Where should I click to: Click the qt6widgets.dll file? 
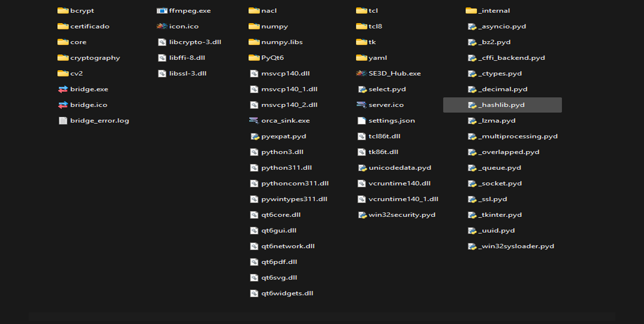(287, 293)
